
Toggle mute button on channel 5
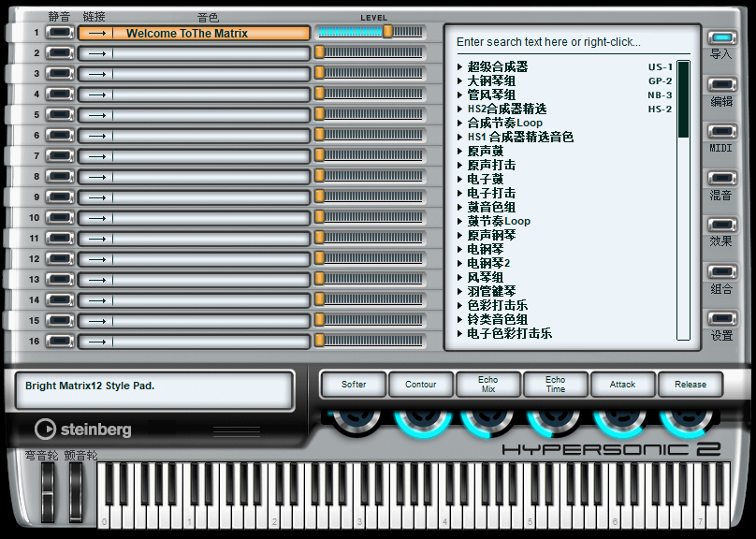60,115
